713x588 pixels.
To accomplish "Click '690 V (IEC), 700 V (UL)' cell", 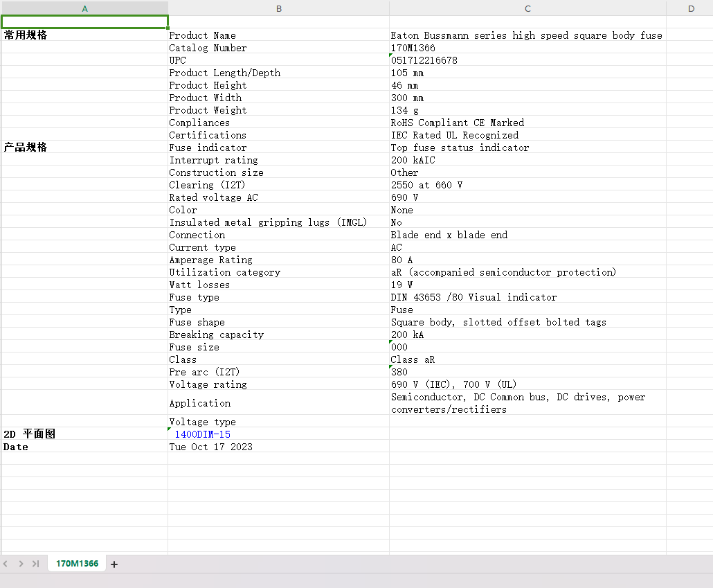I will click(x=527, y=384).
